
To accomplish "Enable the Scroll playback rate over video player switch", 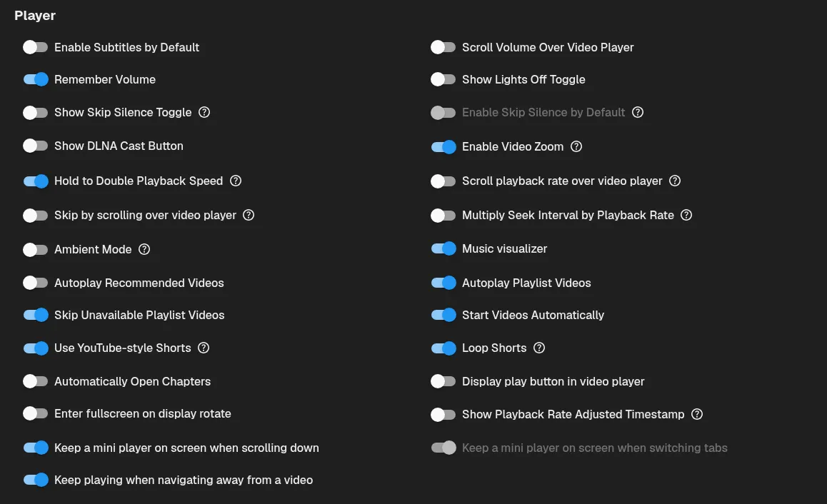I will pos(443,181).
